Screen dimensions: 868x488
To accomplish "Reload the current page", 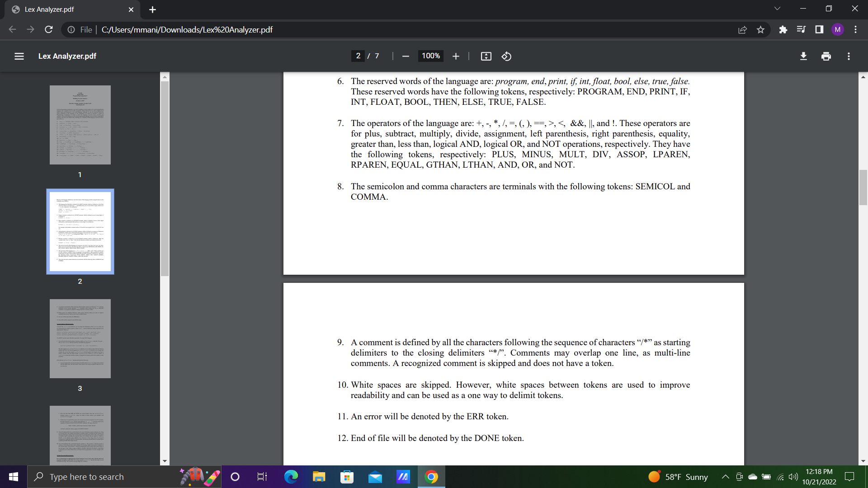I will 49,30.
